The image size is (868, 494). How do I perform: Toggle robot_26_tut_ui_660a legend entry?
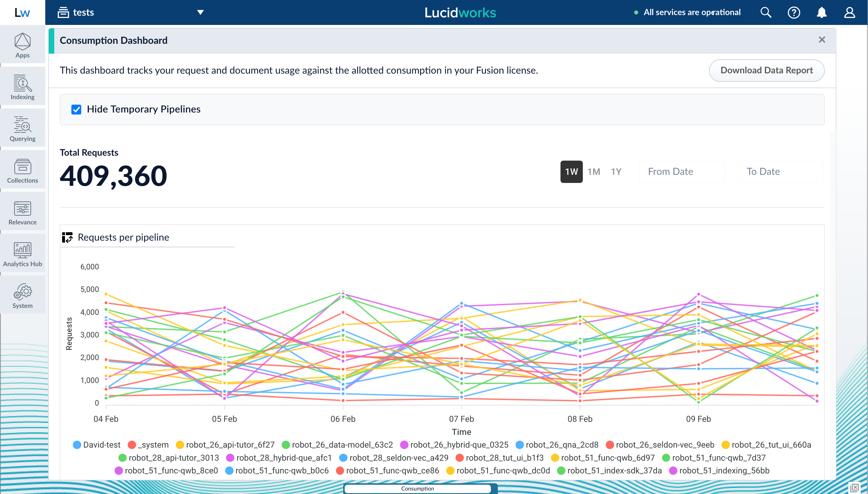(x=766, y=445)
